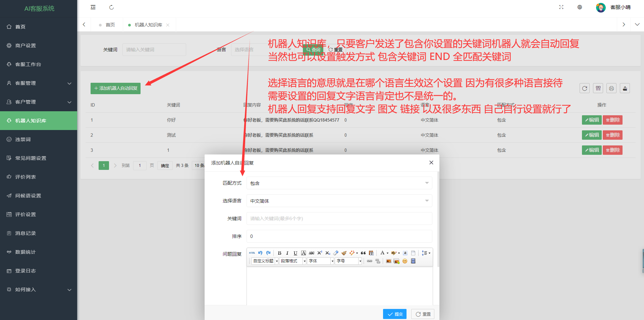Click the multiple images upload icon
The height and width of the screenshot is (320, 644).
point(397,261)
